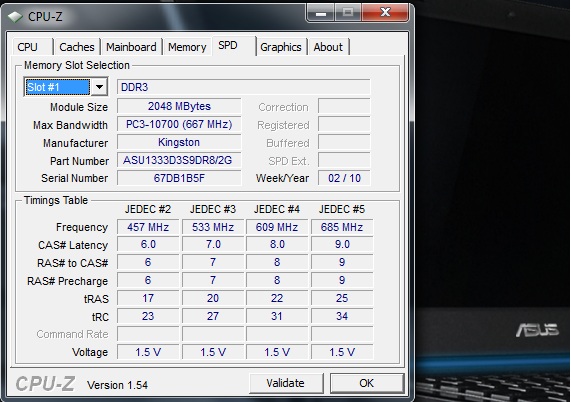Image resolution: width=571 pixels, height=402 pixels.
Task: Click CAS# Latency value 9.0
Action: [342, 244]
